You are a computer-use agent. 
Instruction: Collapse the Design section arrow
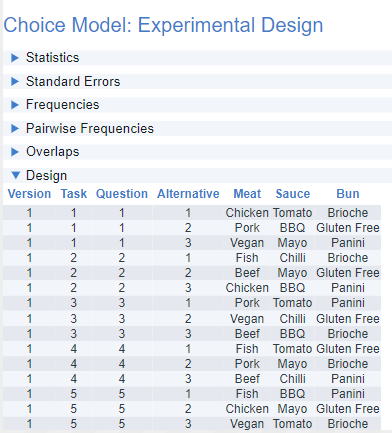(15, 175)
